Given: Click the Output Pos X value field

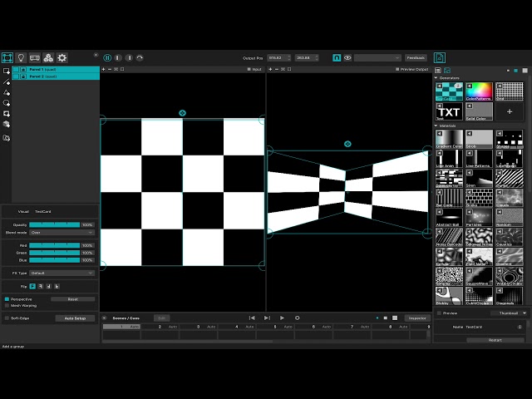Looking at the screenshot, I should [278, 57].
